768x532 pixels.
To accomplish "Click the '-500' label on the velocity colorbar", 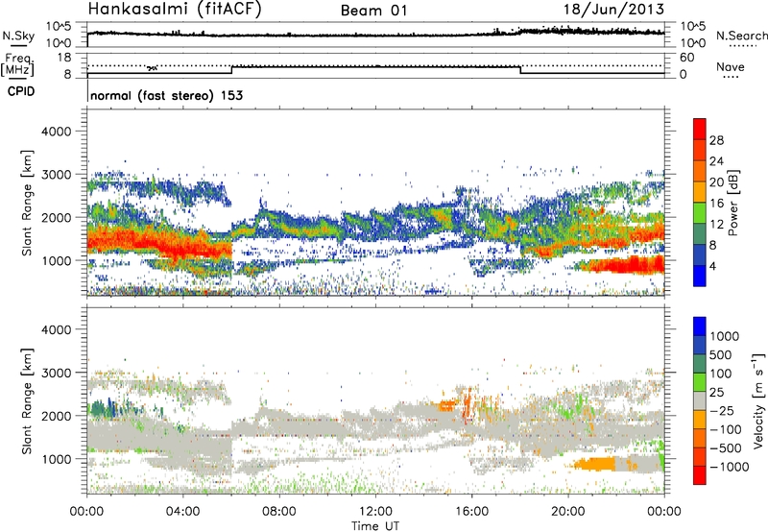I will (725, 448).
